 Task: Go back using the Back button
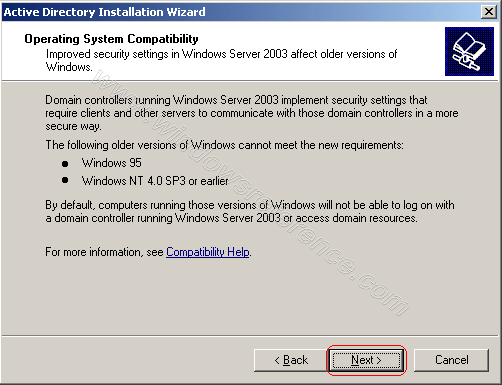[290, 360]
